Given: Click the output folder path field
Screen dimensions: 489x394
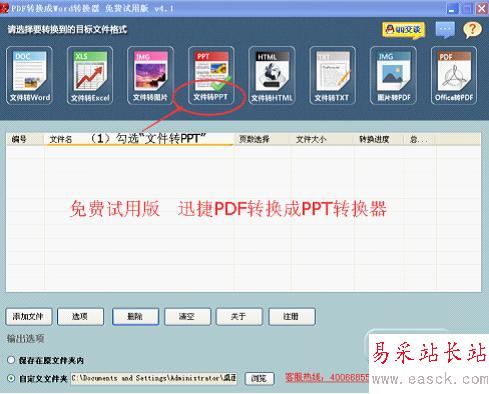Looking at the screenshot, I should (154, 378).
